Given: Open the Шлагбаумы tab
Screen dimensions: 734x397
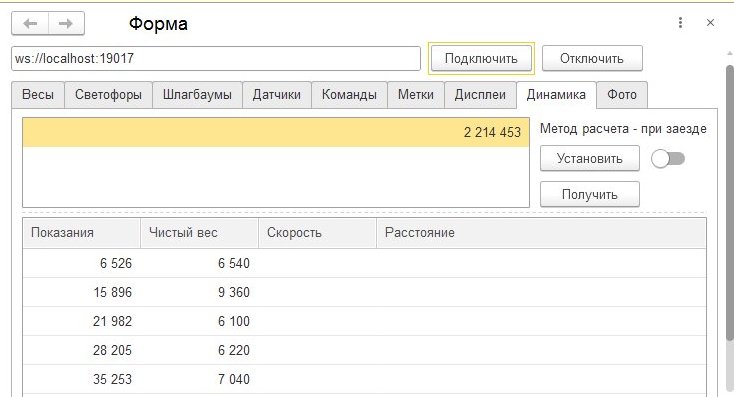Looking at the screenshot, I should point(197,95).
